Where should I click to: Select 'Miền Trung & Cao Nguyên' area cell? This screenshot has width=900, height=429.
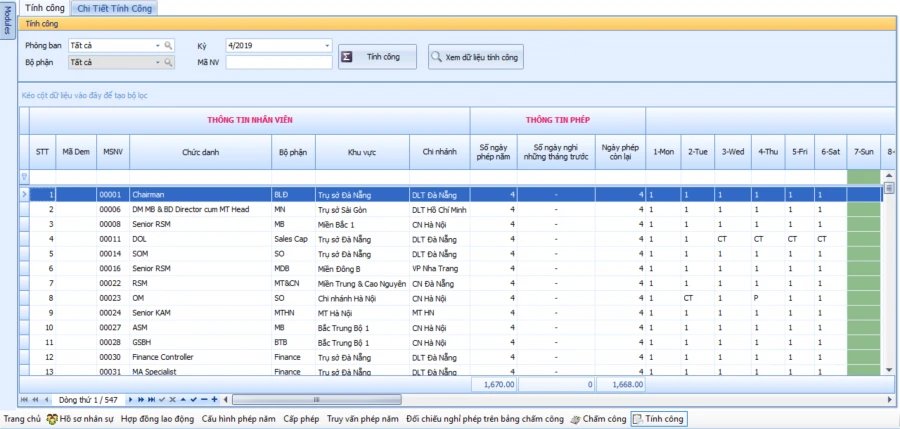click(x=362, y=284)
